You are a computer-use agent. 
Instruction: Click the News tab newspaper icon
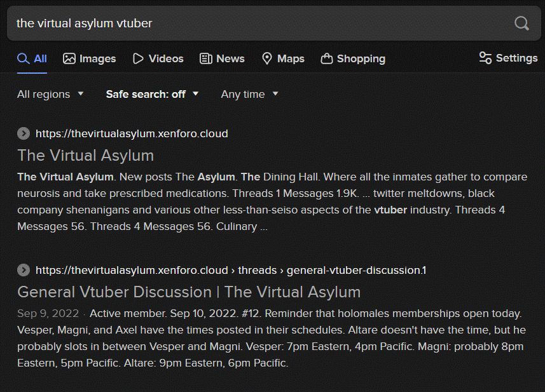tap(206, 58)
